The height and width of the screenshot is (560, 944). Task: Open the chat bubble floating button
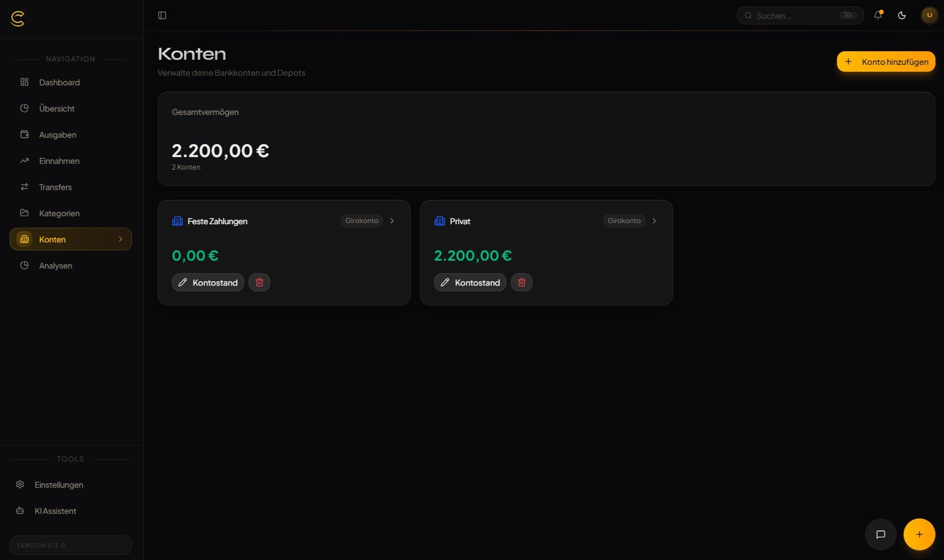click(x=880, y=534)
